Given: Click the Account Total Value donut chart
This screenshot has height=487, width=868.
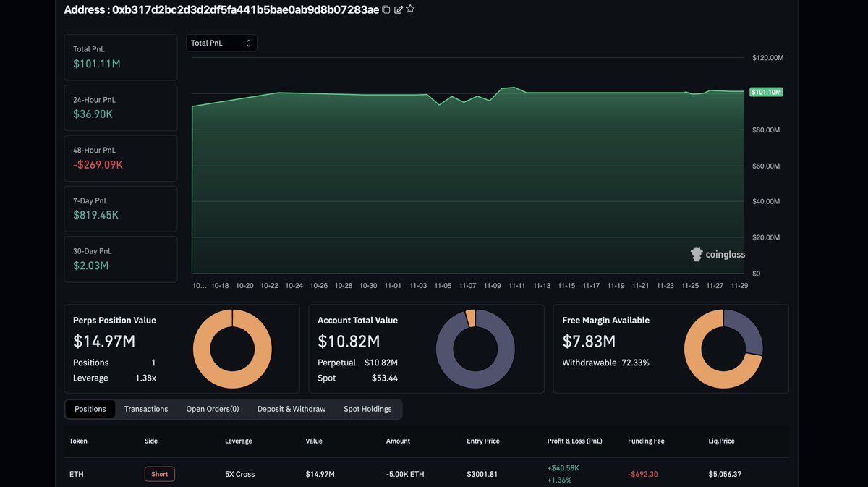Looking at the screenshot, I should point(475,349).
